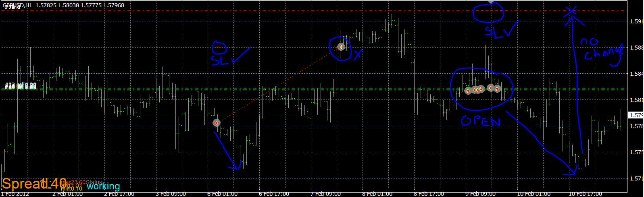Click the '7 Feb 09:00' time axis label
The image size is (644, 197).
tap(326, 194)
